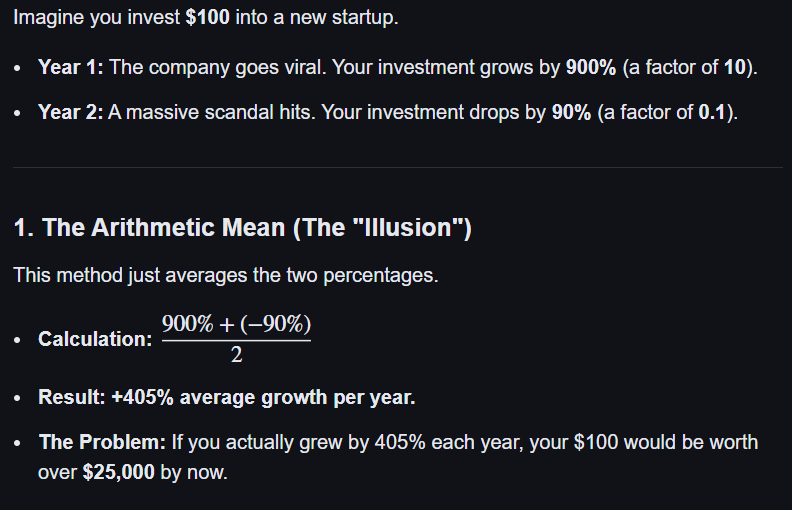
Task: Click the bold "90%" drop in Year 2
Action: pos(572,112)
